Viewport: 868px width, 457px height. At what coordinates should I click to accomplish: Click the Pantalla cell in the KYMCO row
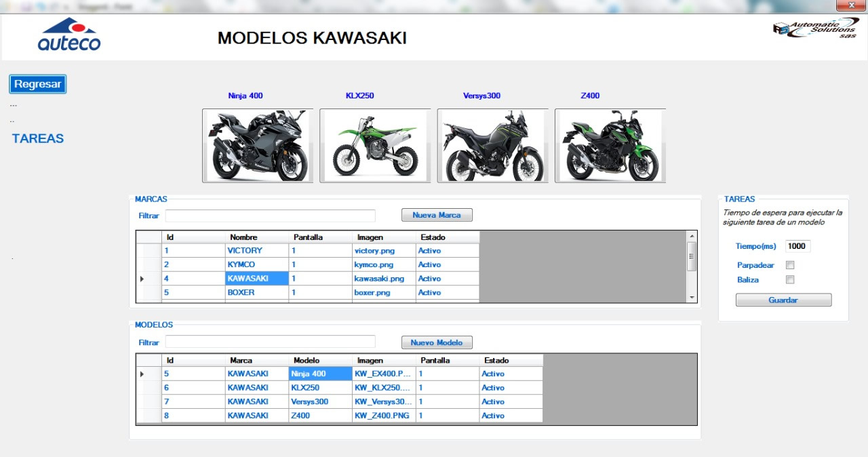coord(321,264)
